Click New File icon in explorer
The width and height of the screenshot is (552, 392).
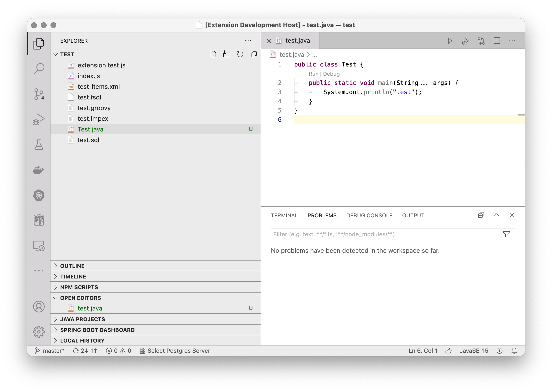213,54
